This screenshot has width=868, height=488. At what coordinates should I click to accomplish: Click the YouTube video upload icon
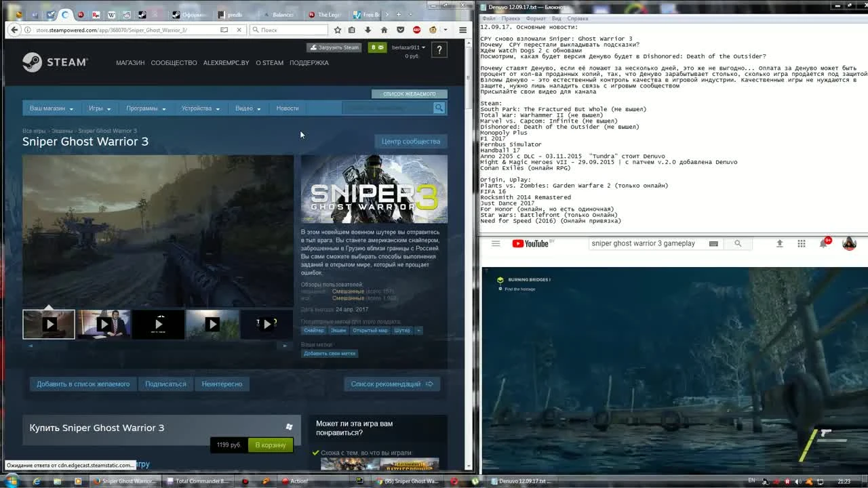[780, 243]
